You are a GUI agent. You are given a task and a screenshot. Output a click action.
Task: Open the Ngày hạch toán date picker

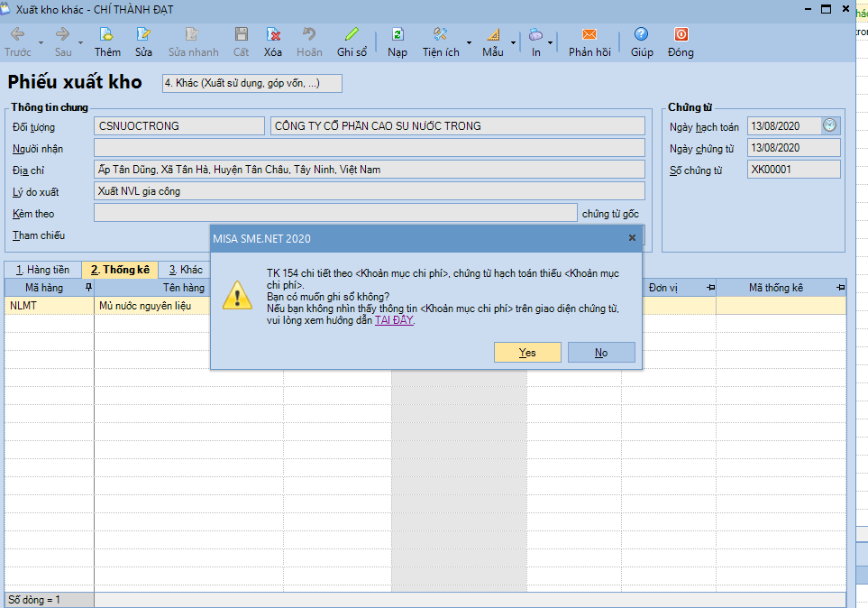tap(830, 125)
